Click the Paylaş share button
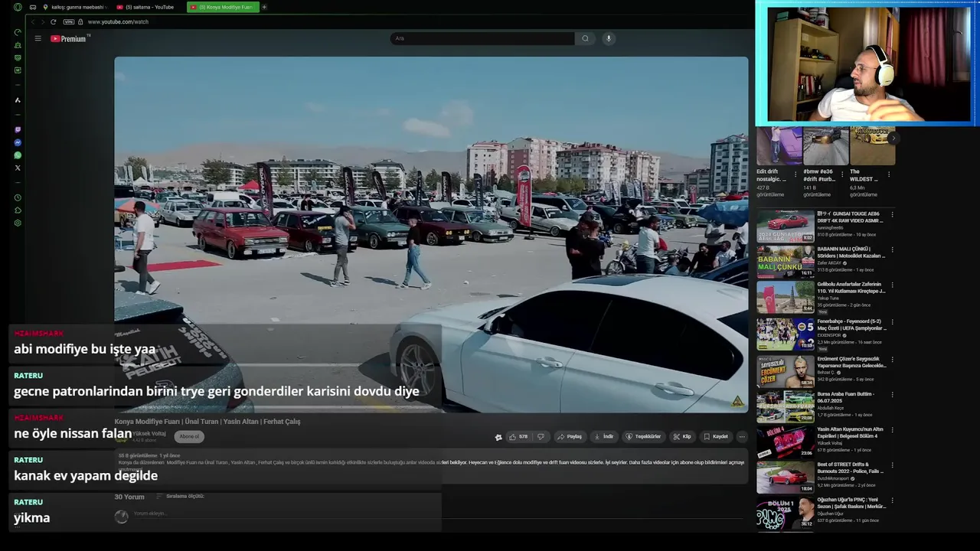The width and height of the screenshot is (980, 551). [570, 436]
